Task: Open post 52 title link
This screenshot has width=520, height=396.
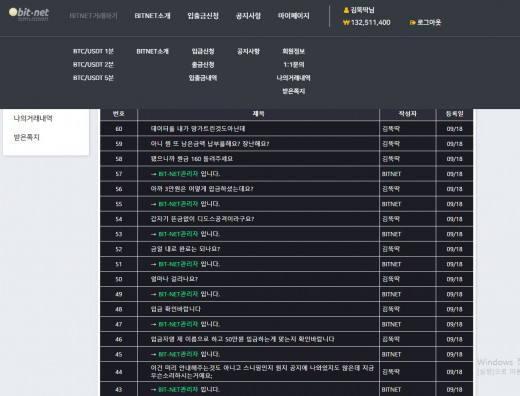Action: [185, 249]
